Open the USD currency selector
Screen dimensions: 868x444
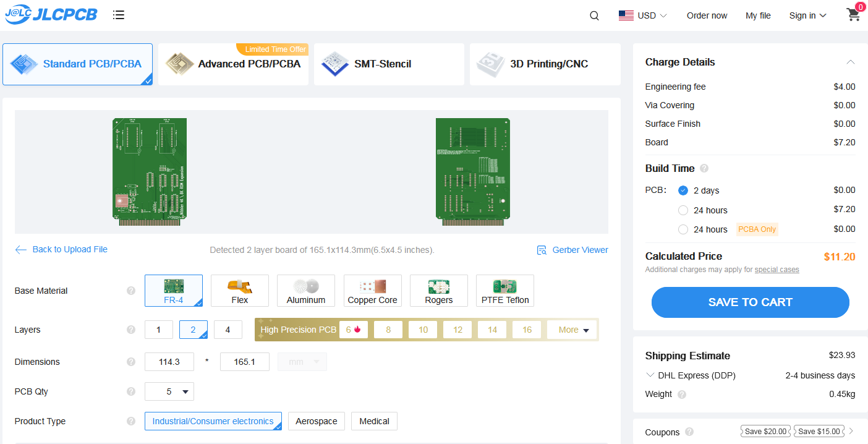[x=643, y=15]
